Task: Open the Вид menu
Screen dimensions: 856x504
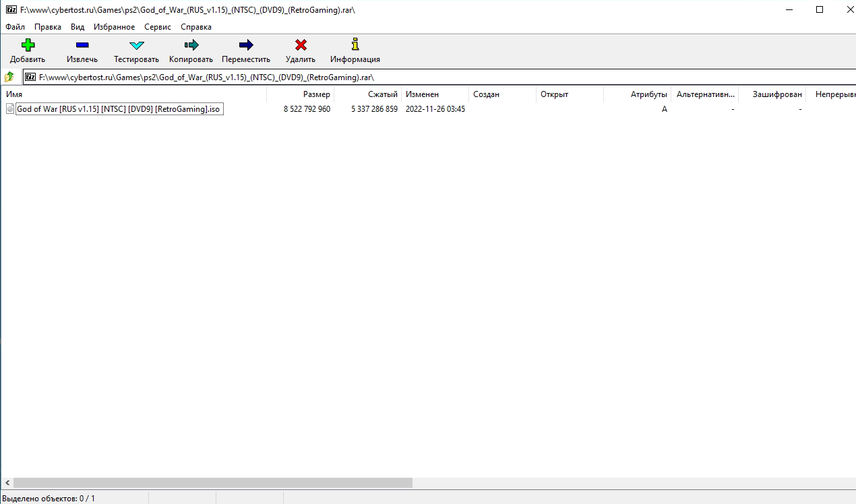Action: click(78, 27)
